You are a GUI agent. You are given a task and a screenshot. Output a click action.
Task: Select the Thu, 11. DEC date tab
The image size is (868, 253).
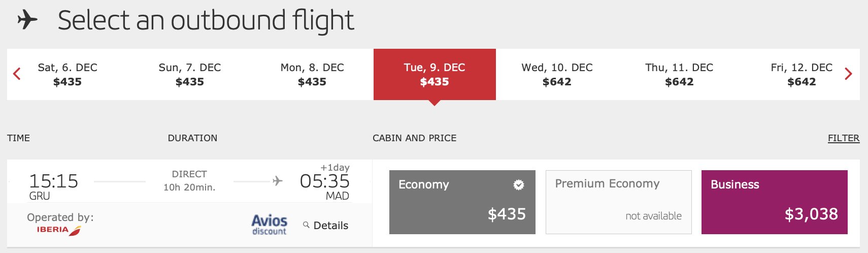pyautogui.click(x=679, y=74)
